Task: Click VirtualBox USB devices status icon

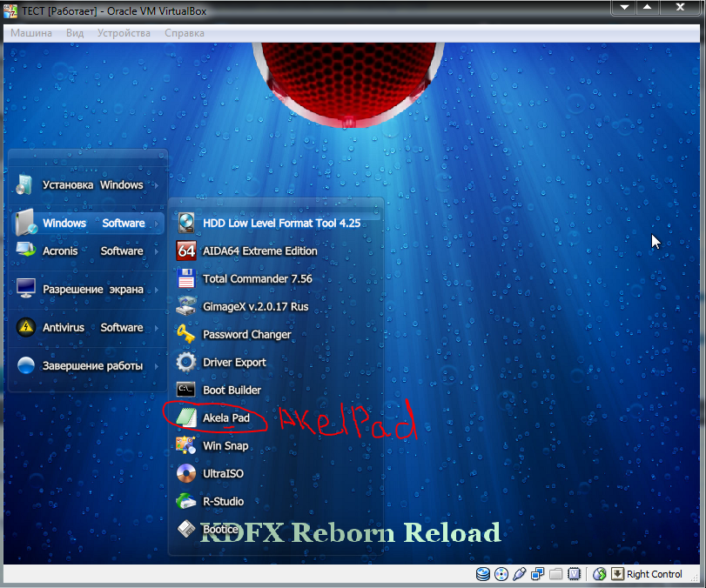Action: 519,574
